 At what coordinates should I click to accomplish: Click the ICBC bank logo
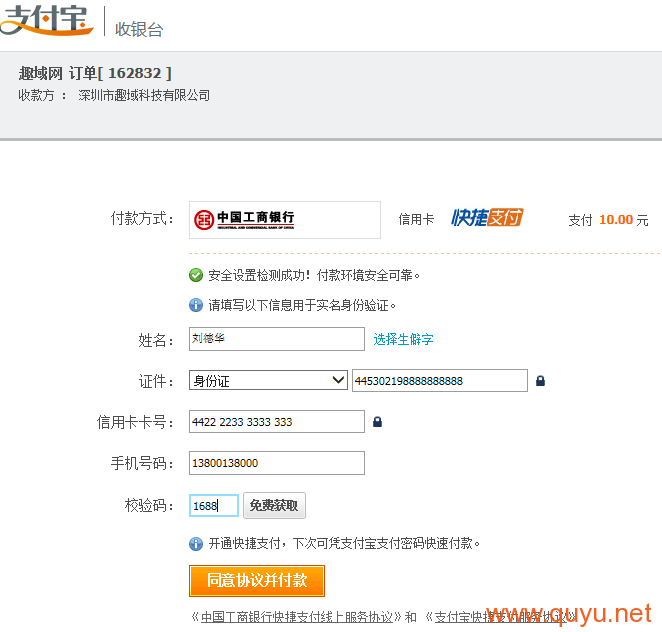tap(244, 220)
